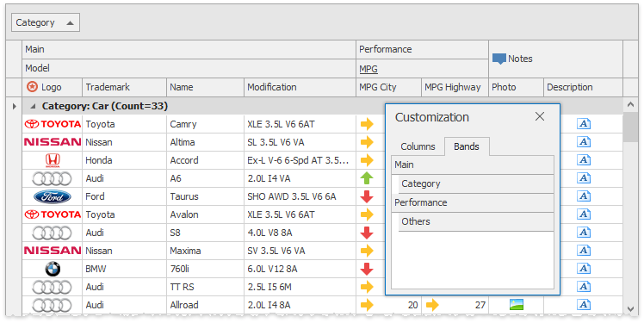Click the Model band header
644x323 pixels.
click(189, 68)
